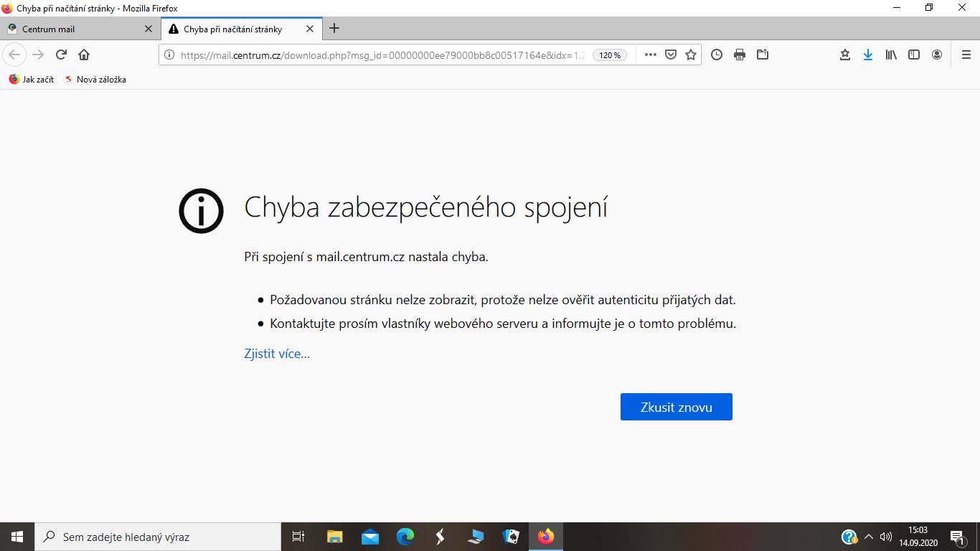
Task: Open a new tab with plus button
Action: (x=334, y=29)
